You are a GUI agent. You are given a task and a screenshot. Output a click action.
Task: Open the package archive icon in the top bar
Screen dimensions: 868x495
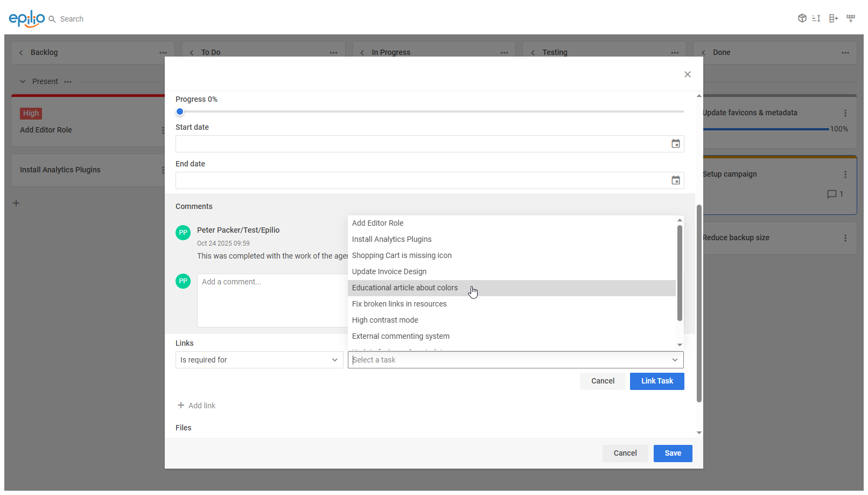[802, 18]
